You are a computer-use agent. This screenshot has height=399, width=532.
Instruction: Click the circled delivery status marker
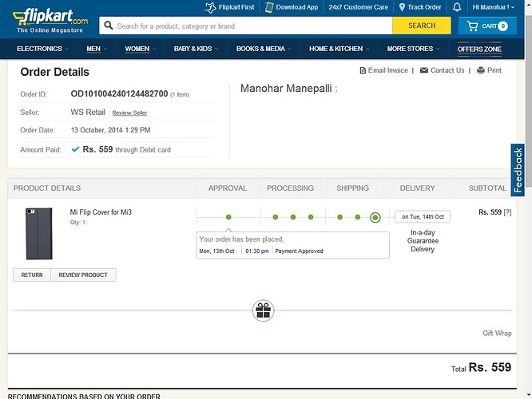375,217
